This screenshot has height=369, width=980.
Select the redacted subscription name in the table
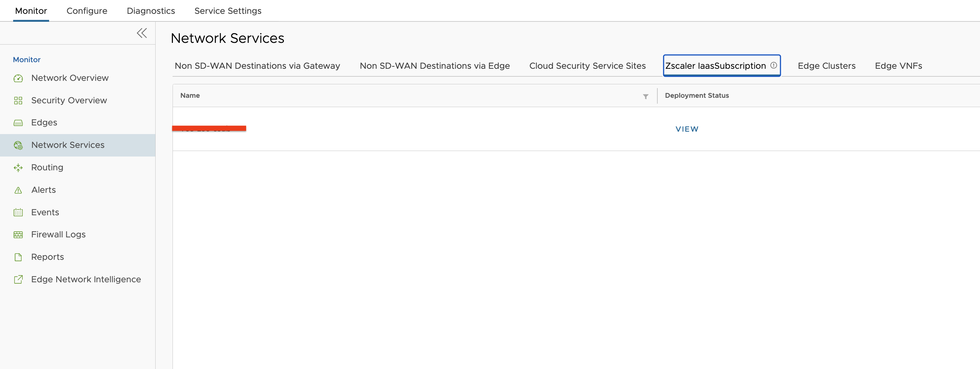(209, 129)
